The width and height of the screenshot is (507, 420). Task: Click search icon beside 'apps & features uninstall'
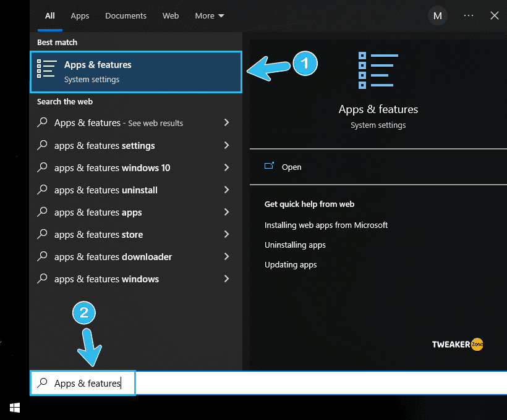43,190
